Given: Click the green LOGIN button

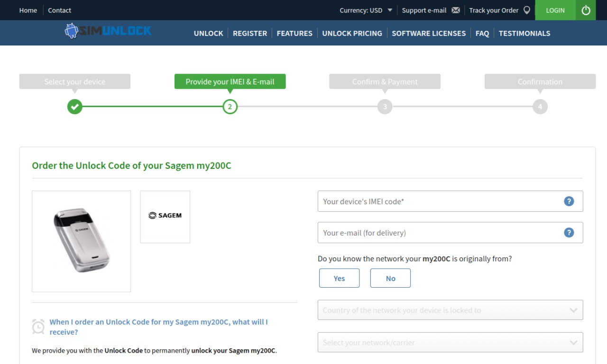Looking at the screenshot, I should point(555,10).
